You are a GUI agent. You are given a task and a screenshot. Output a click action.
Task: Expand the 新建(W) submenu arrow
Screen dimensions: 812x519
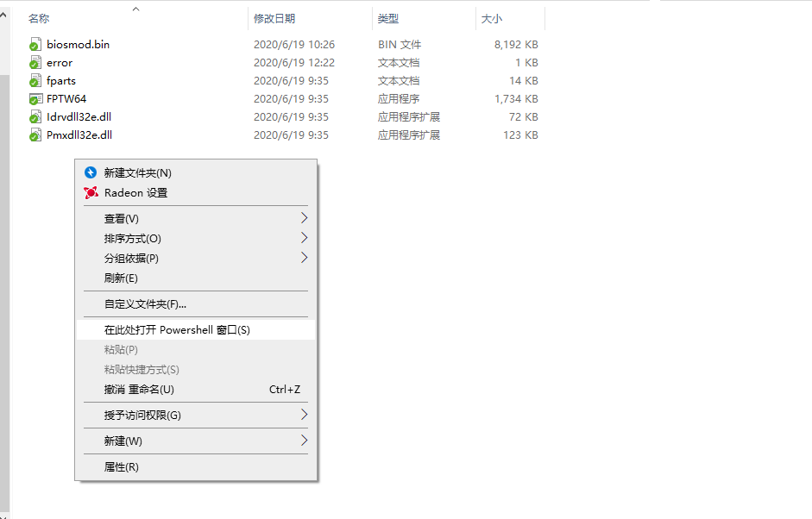[304, 441]
